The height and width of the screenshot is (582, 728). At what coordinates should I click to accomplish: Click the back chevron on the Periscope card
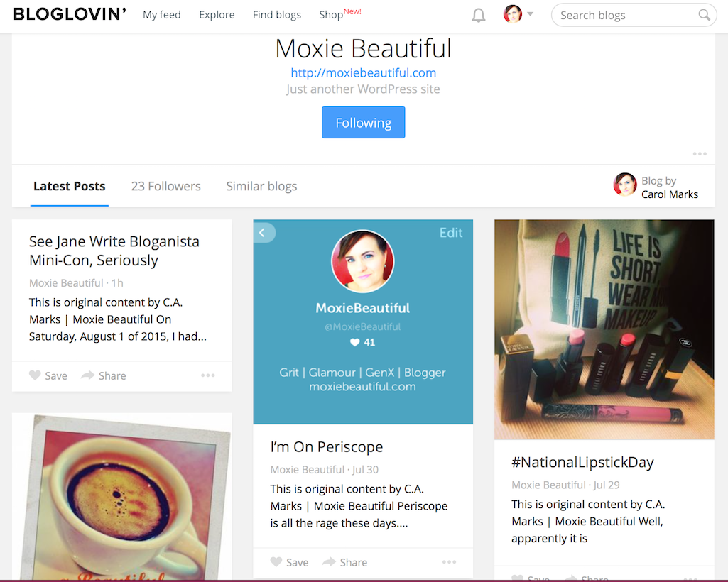[x=262, y=233]
